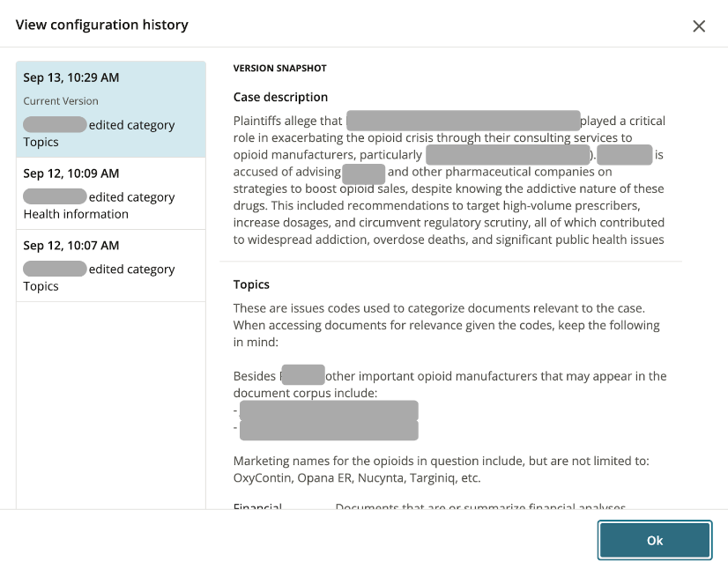The width and height of the screenshot is (728, 569).
Task: Select the Sep 13, 10:29 AM version
Action: tap(111, 109)
